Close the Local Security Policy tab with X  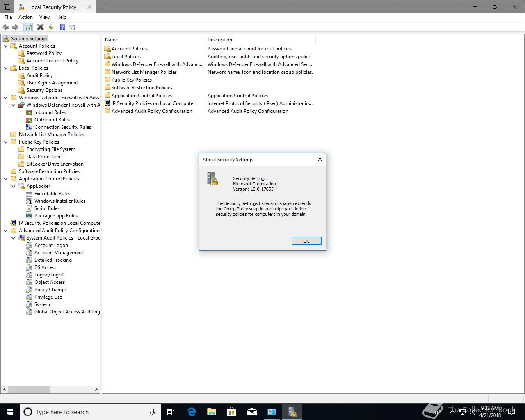tap(89, 7)
